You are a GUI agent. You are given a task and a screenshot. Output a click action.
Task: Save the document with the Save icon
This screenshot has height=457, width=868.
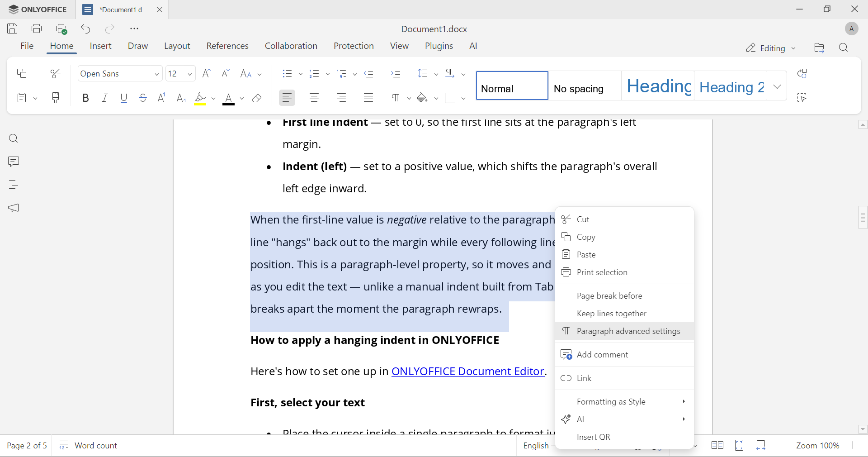[13, 29]
